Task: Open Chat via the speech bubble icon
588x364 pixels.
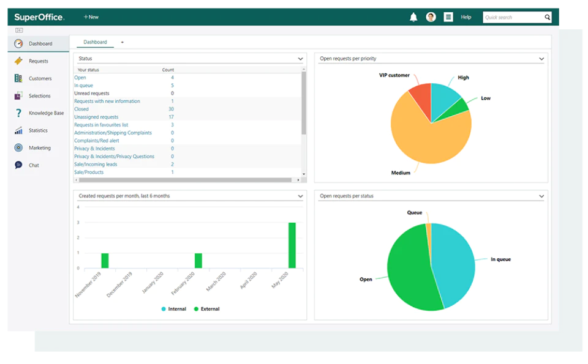Action: tap(18, 165)
